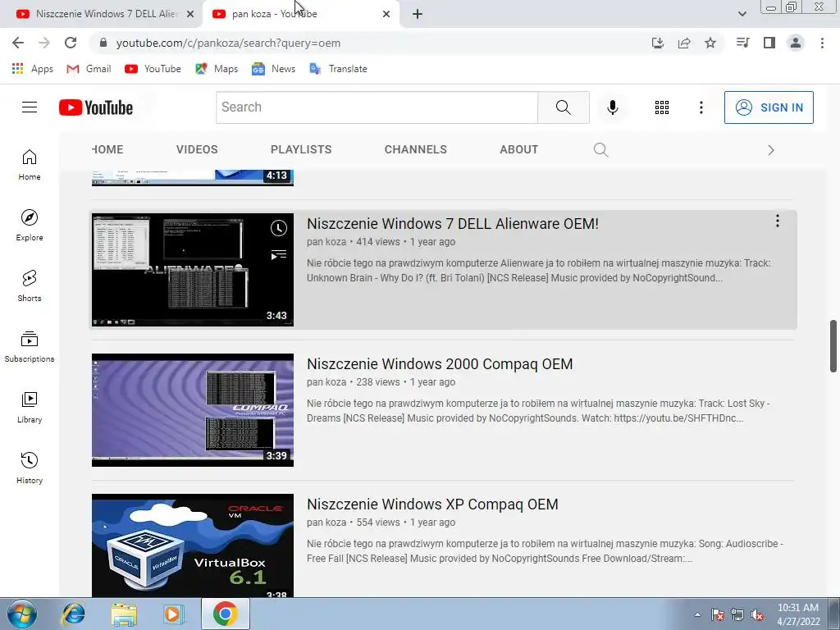The image size is (840, 630).
Task: Play the VirtualBox 6.1 thumbnail
Action: 192,546
